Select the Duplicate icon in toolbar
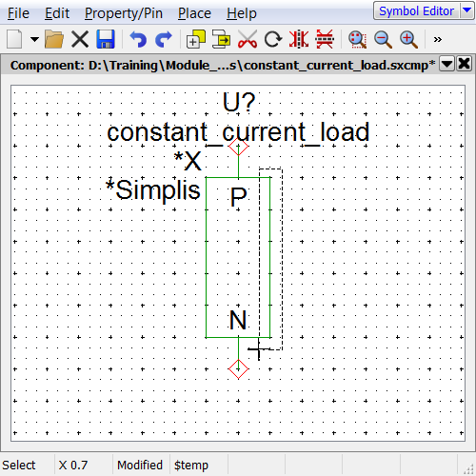Screen dimensions: 476x476 pyautogui.click(x=196, y=39)
